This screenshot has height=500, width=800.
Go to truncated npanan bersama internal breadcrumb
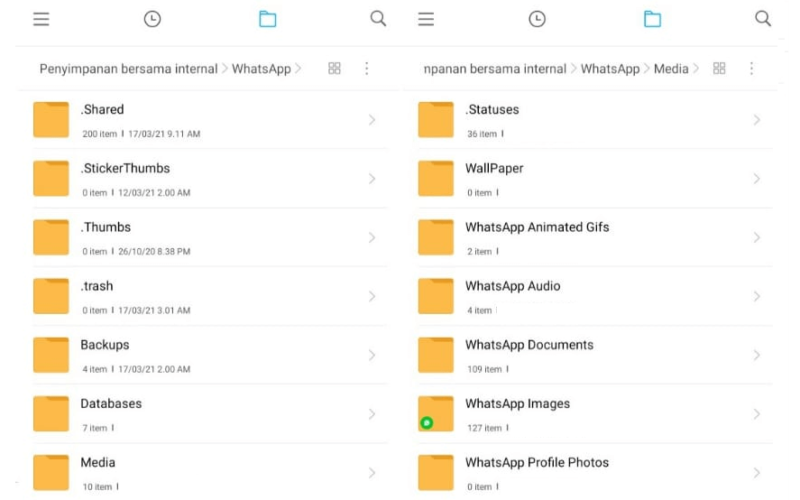click(495, 69)
